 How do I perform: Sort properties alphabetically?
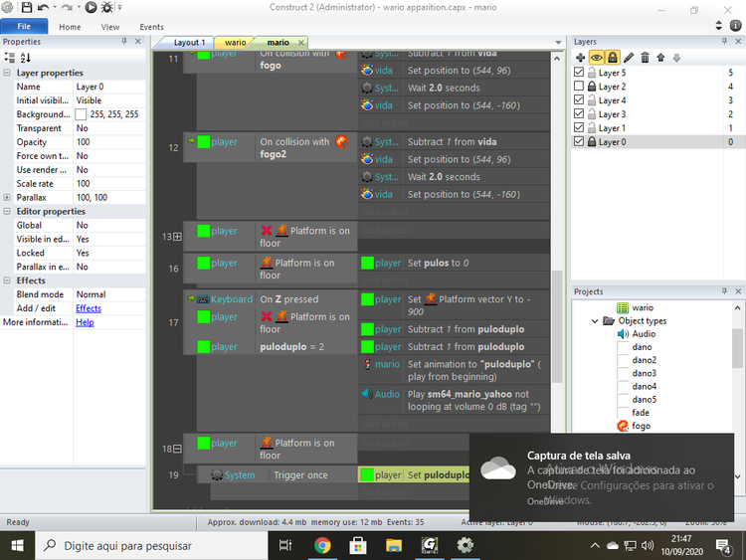[26, 58]
